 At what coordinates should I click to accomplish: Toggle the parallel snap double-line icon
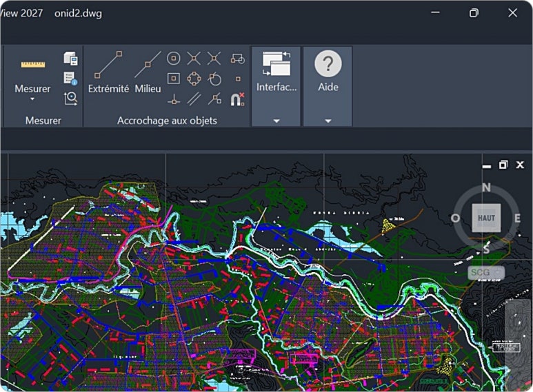194,99
